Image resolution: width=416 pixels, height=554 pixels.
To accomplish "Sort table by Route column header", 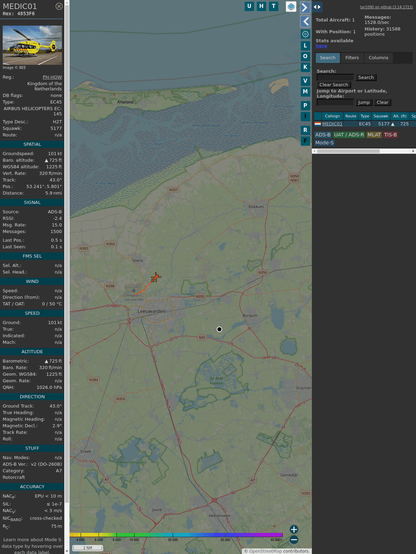I will 351,116.
